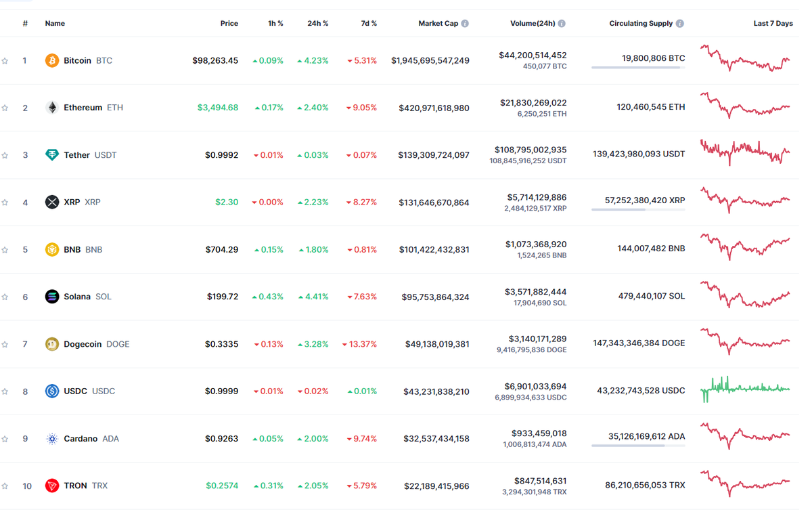This screenshot has width=812, height=512.
Task: Sort table by Name column header
Action: (55, 23)
